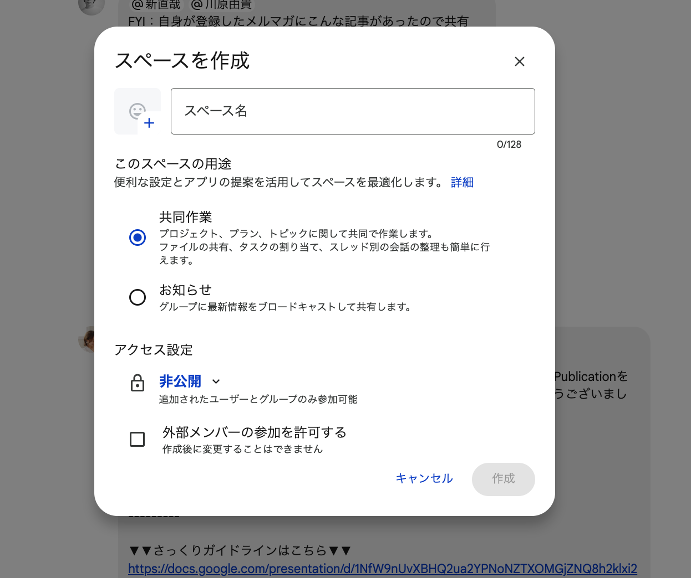Click the グループに最新情報をブロードキャスト description
Screen dimensions: 692x578
click(x=285, y=307)
